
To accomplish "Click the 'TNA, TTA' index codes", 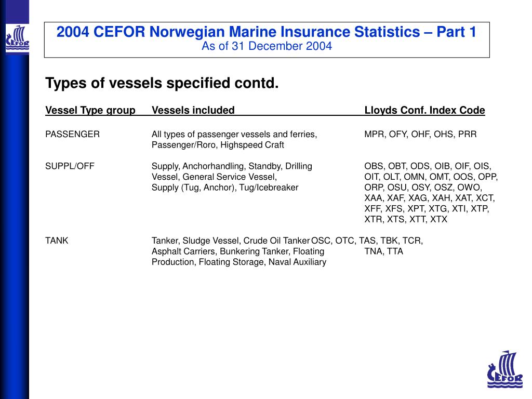I will point(384,251).
